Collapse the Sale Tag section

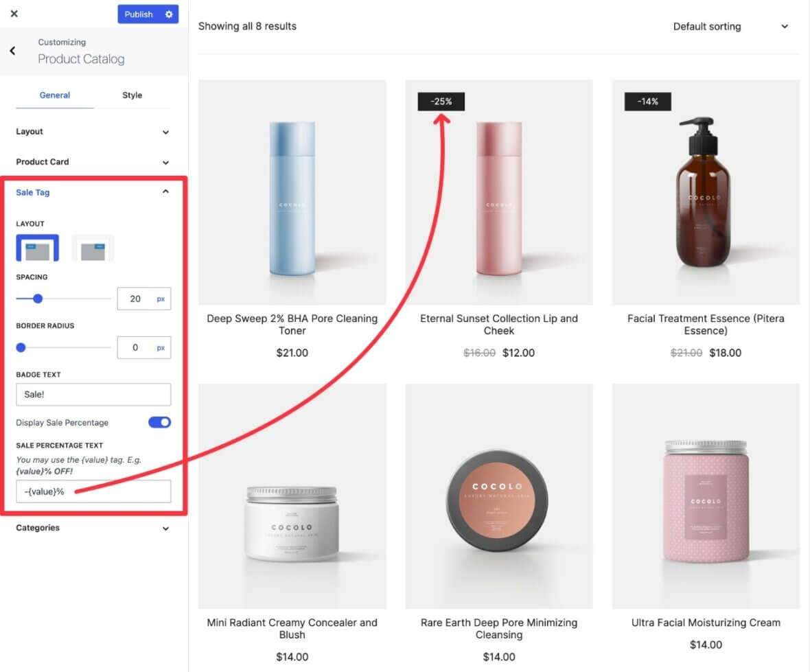(93, 192)
